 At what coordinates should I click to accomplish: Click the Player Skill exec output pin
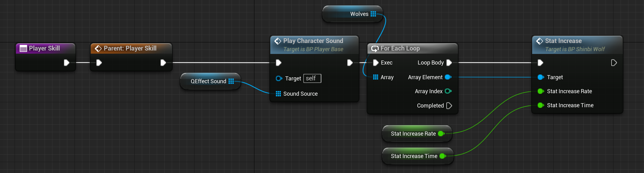click(66, 63)
